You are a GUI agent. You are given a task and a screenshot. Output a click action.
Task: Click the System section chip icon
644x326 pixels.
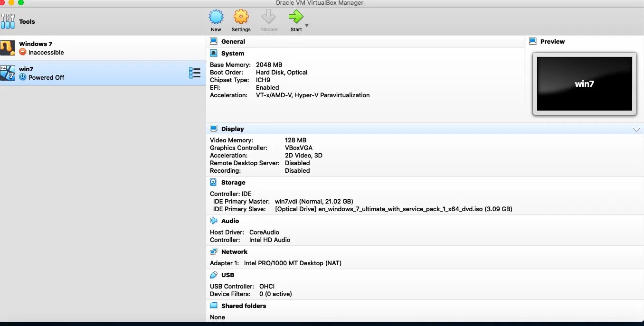[214, 53]
